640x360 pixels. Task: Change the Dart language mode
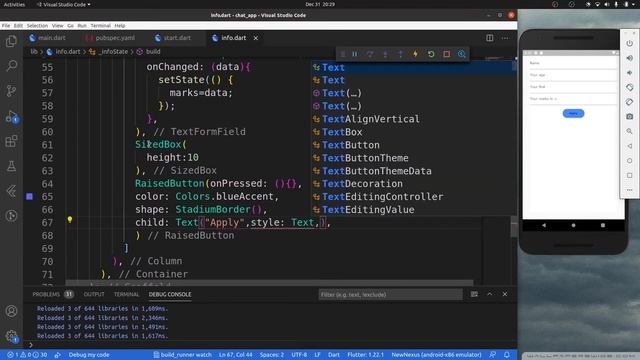tap(333, 355)
